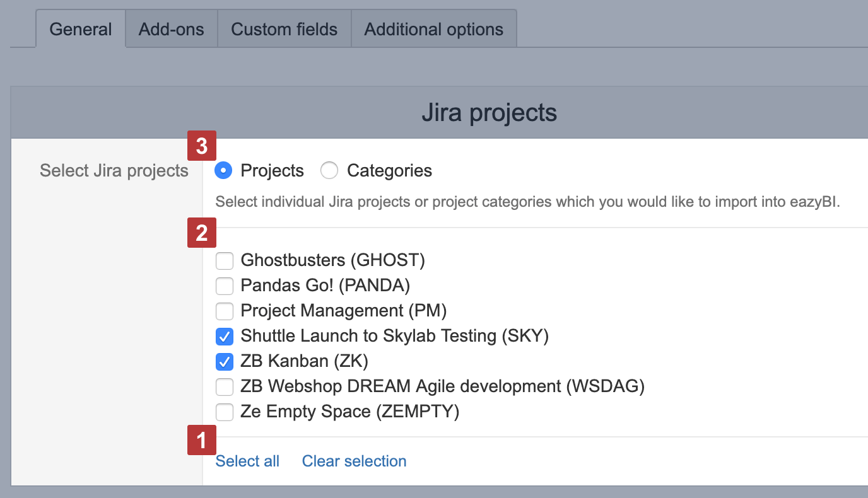Click the Select all link
Screen dimensions: 868x498
tap(247, 461)
